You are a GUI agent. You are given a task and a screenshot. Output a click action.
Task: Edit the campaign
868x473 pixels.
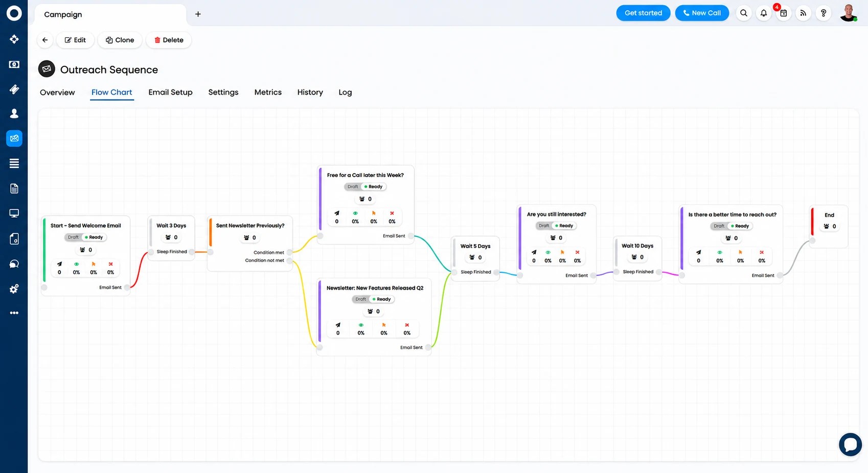click(x=75, y=40)
